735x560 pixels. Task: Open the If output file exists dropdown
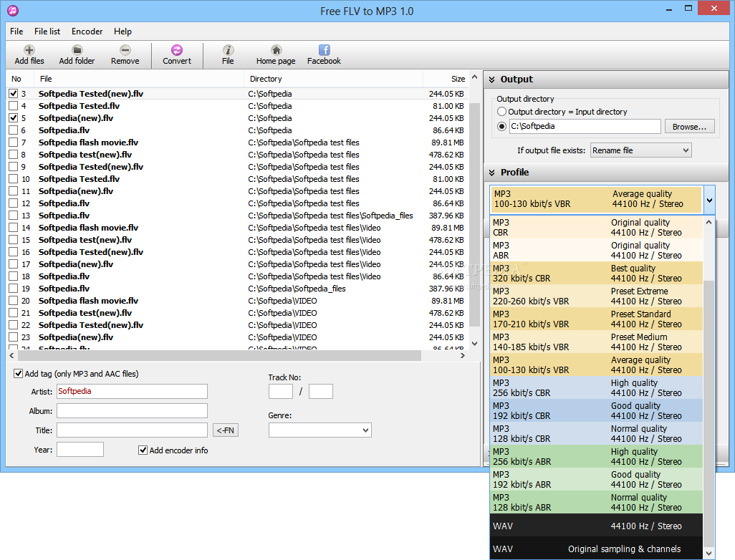pyautogui.click(x=640, y=150)
